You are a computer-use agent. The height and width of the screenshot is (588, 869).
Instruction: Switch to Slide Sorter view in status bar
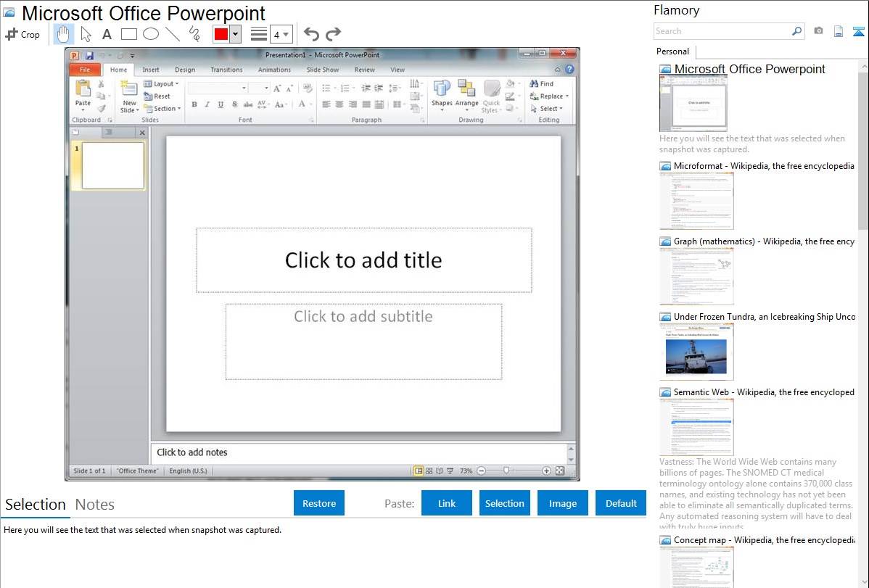(x=429, y=471)
